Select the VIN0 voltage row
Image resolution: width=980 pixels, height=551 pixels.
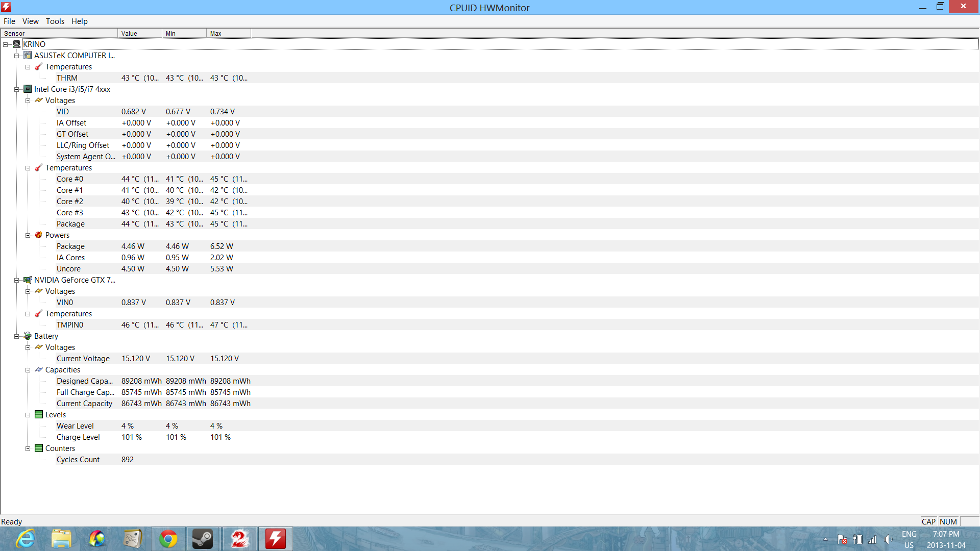tap(517, 303)
